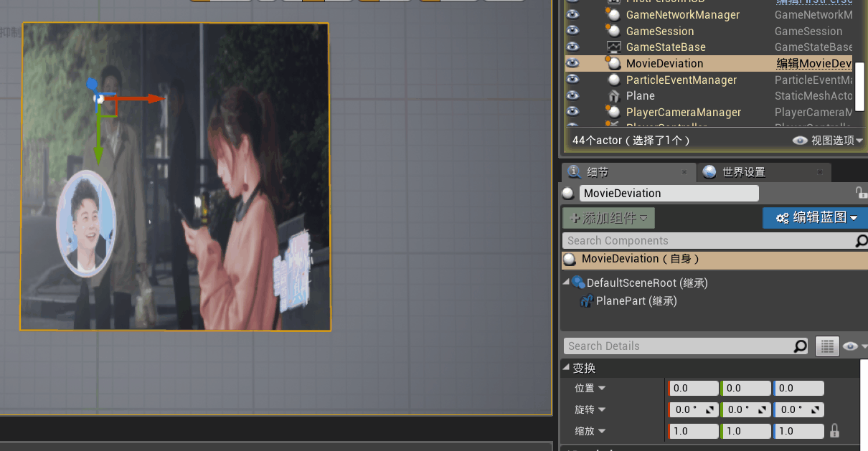Click the magnifier icon on 细节 tab
This screenshot has height=451, width=868.
tap(574, 171)
